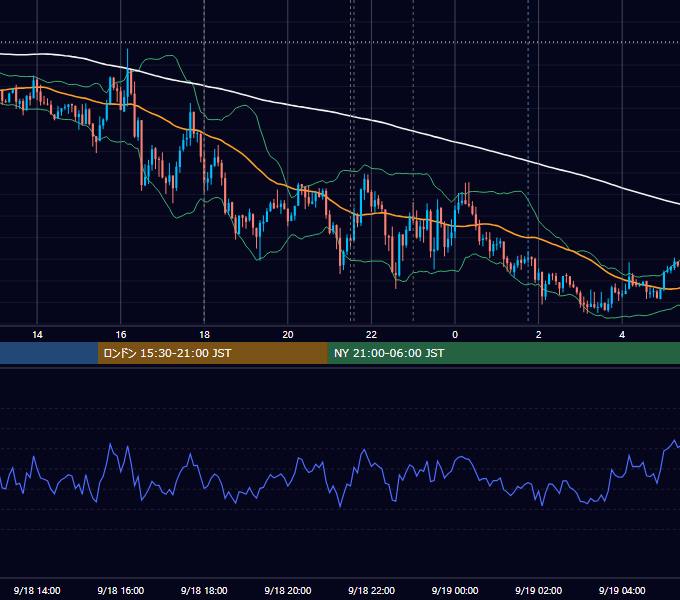
Task: Click the 9/19 02:00 label on oscillator axis
Action: pos(539,590)
